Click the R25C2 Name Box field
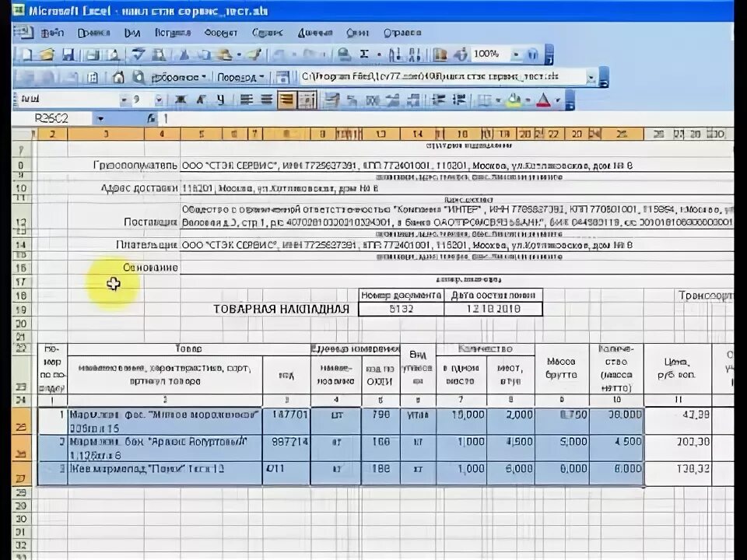This screenshot has height=560, width=747. pos(54,118)
